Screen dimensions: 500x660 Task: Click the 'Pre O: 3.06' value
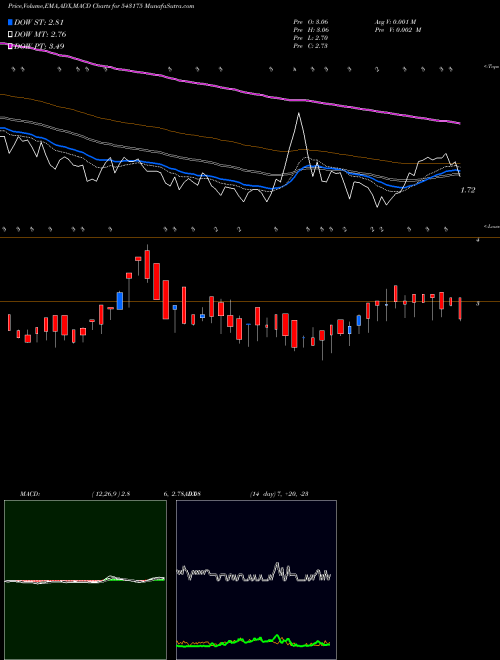(x=311, y=22)
